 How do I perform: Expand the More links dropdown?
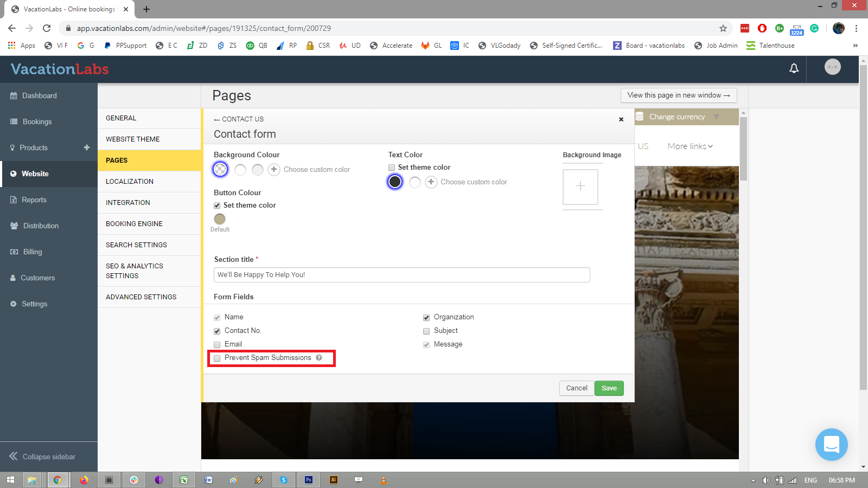(x=690, y=146)
